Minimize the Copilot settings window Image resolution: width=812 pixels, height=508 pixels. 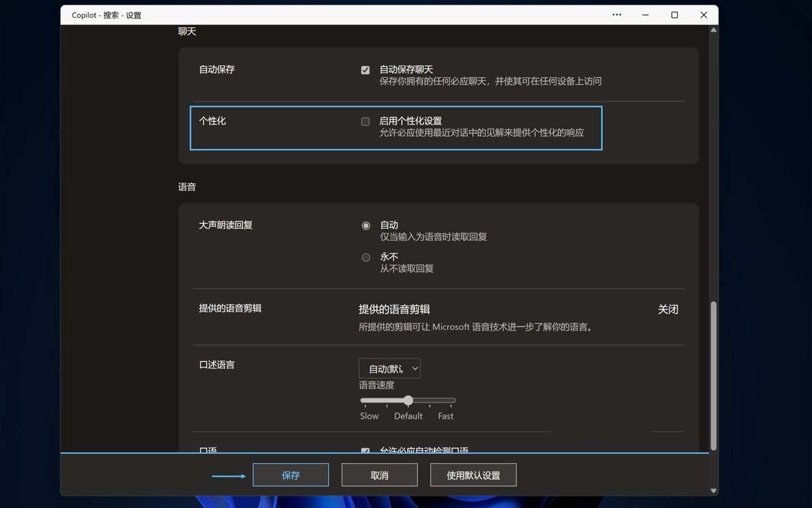point(646,15)
